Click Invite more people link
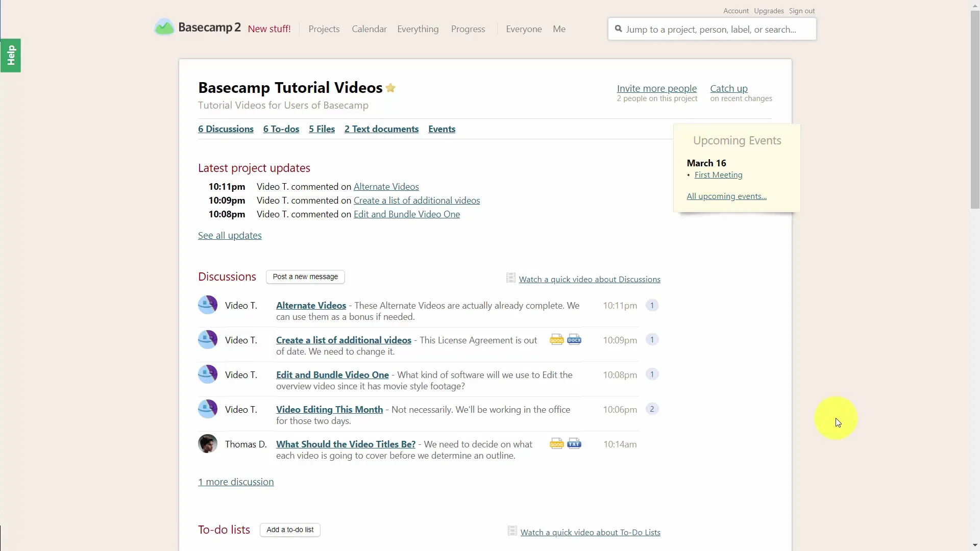 click(x=656, y=88)
